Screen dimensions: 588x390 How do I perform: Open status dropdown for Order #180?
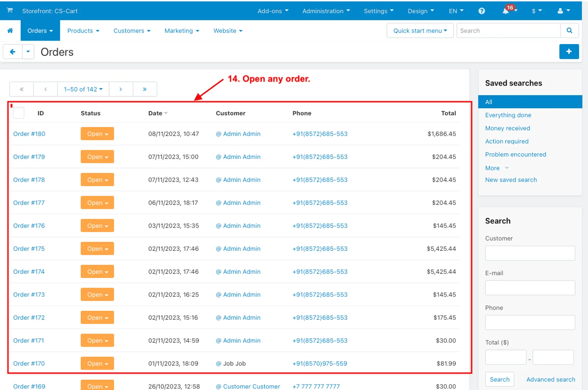(97, 134)
